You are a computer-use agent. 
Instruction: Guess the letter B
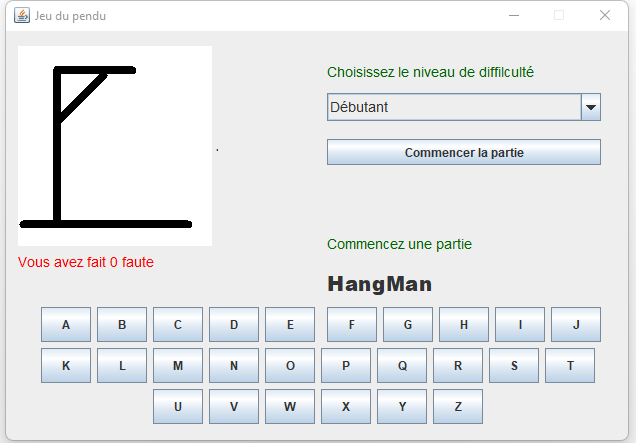122,325
